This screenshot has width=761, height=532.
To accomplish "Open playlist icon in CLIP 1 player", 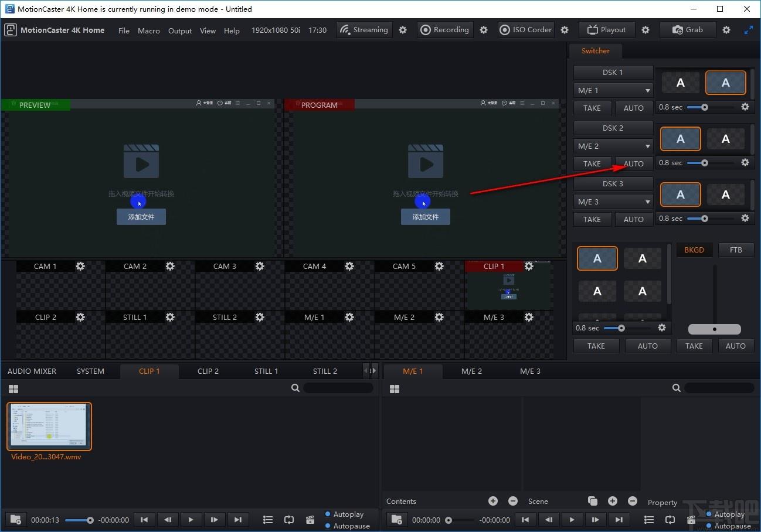I will tap(268, 520).
